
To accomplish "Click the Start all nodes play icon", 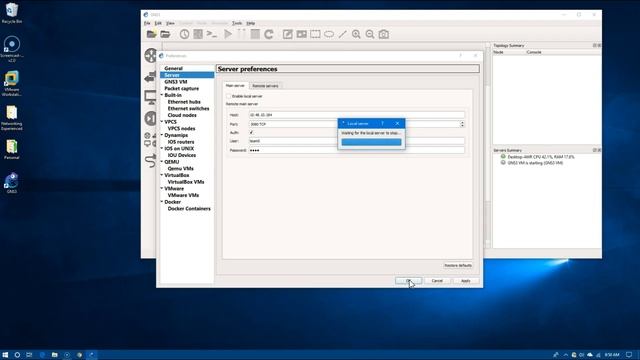I will click(228, 34).
